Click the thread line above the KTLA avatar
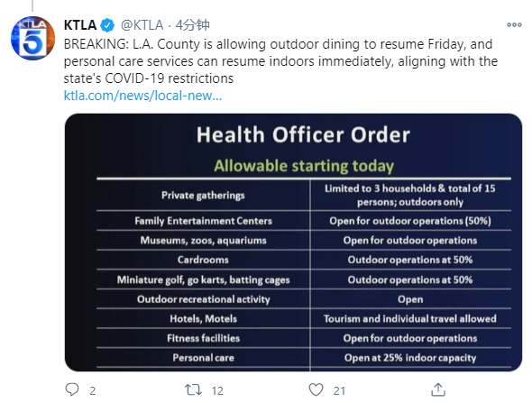The height and width of the screenshot is (403, 532). (x=32, y=5)
